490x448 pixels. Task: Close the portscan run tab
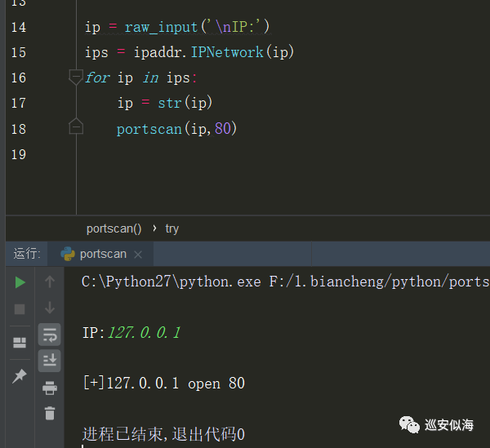click(x=138, y=255)
